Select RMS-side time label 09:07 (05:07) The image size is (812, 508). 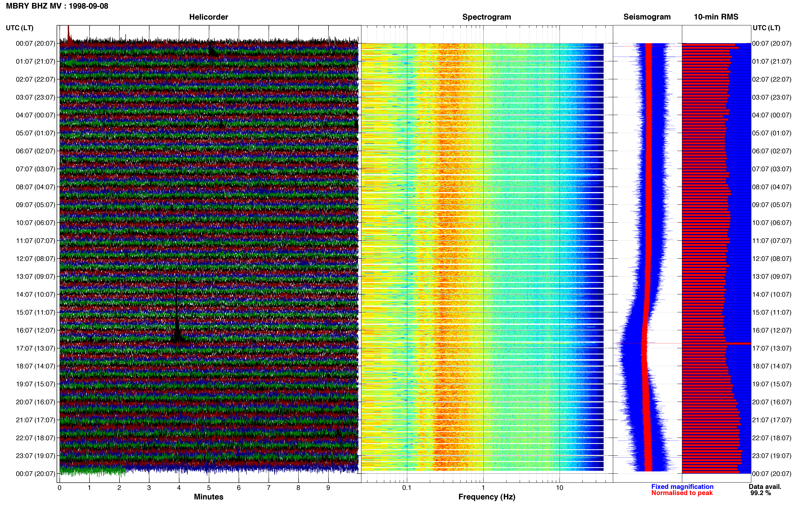coord(772,205)
